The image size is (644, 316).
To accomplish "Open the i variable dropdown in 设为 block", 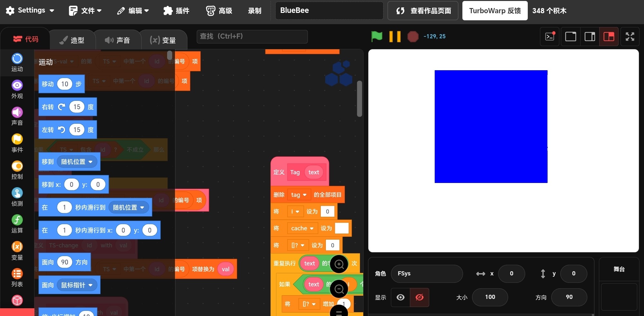I will [x=295, y=211].
